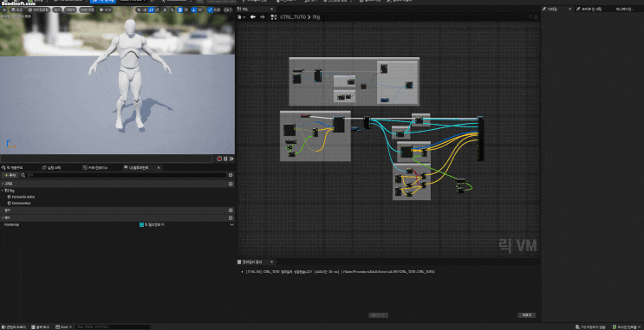Open the Content Drawer from status bar
The image size is (644, 330).
(x=14, y=327)
